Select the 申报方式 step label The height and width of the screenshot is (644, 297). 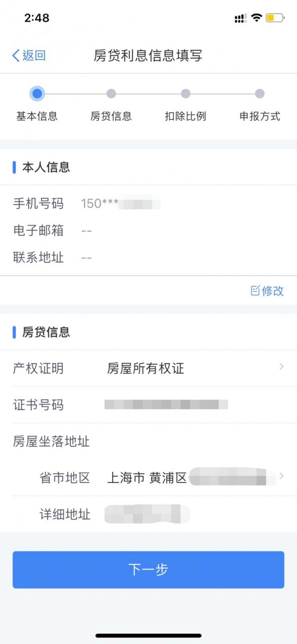(x=259, y=116)
